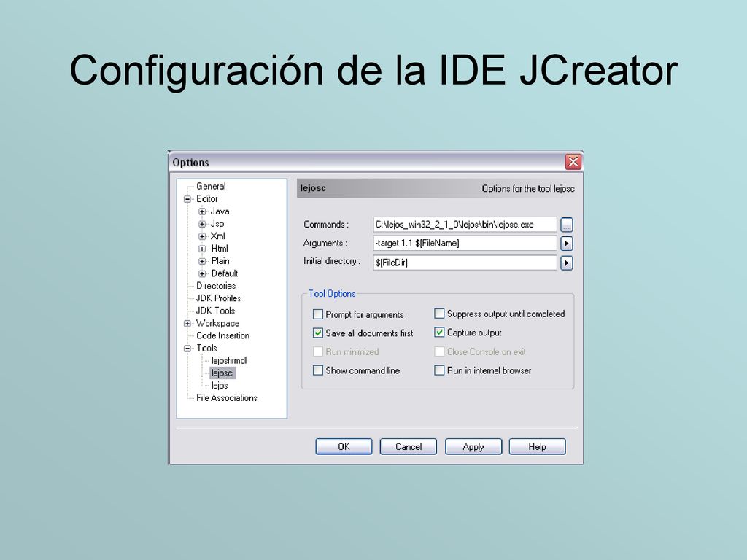The image size is (747, 560).
Task: Toggle Close Console on exit checkbox
Action: click(439, 352)
